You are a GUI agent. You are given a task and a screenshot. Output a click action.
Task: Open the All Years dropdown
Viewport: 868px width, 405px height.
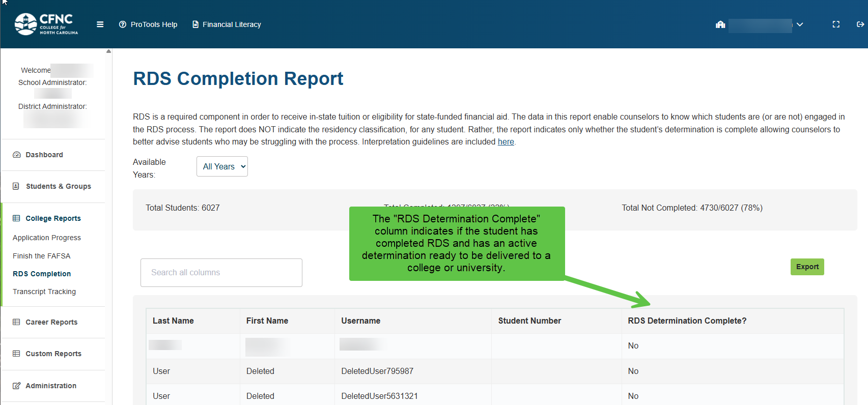[222, 166]
